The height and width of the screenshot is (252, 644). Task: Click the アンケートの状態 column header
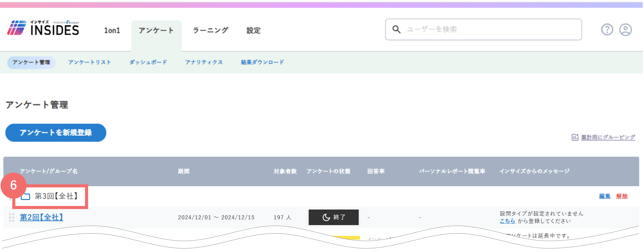(328, 171)
